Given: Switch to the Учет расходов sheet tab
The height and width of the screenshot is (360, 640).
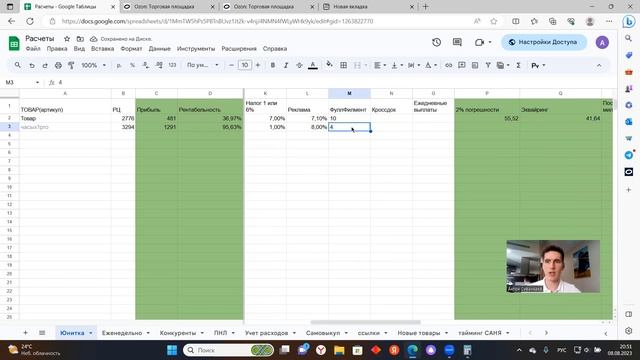Looking at the screenshot, I should coord(266,333).
